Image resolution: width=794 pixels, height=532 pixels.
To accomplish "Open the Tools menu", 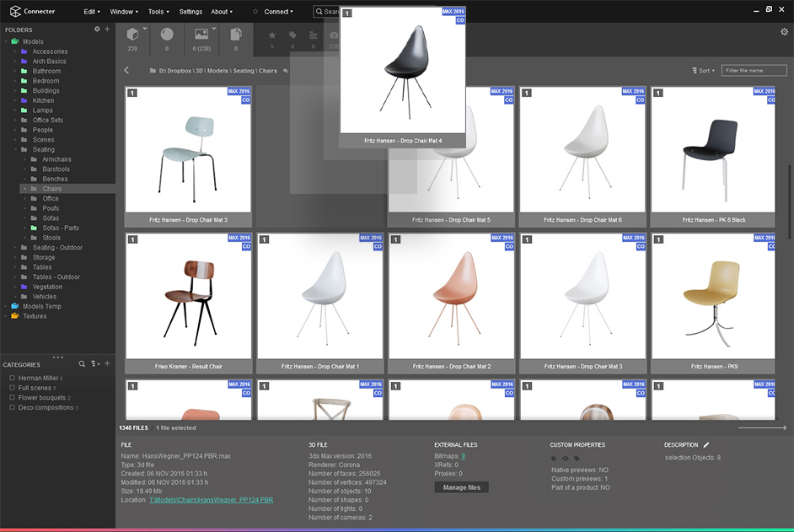I will (x=158, y=12).
